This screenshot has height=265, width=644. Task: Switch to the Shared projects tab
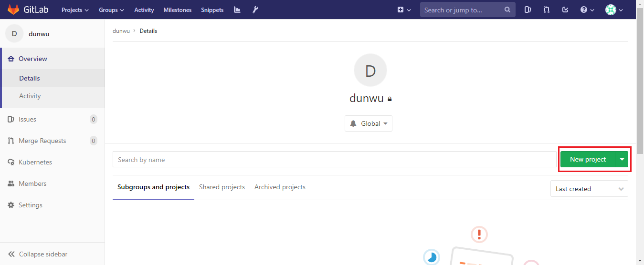coord(222,187)
